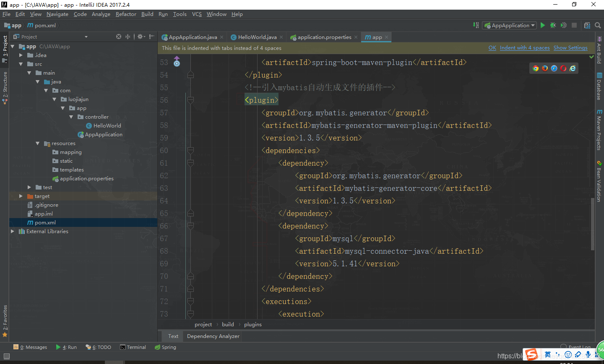Image resolution: width=604 pixels, height=364 pixels.
Task: Open the Ant Build side panel
Action: 599,50
